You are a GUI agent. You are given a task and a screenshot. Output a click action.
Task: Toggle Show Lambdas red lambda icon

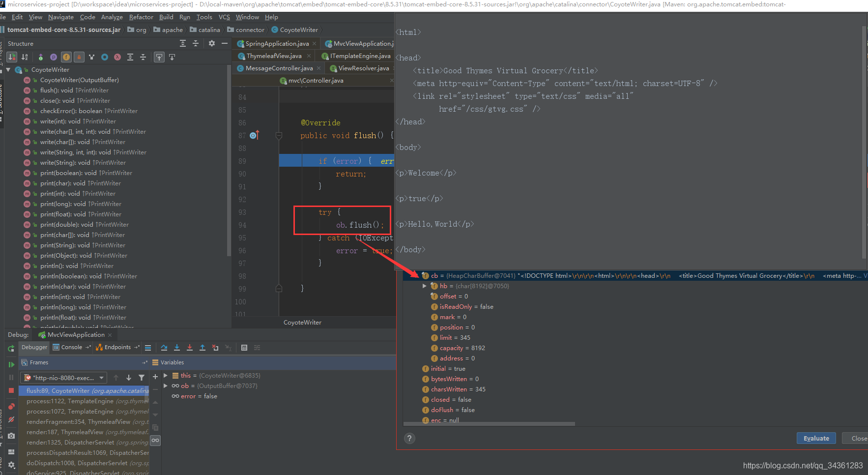tap(117, 57)
